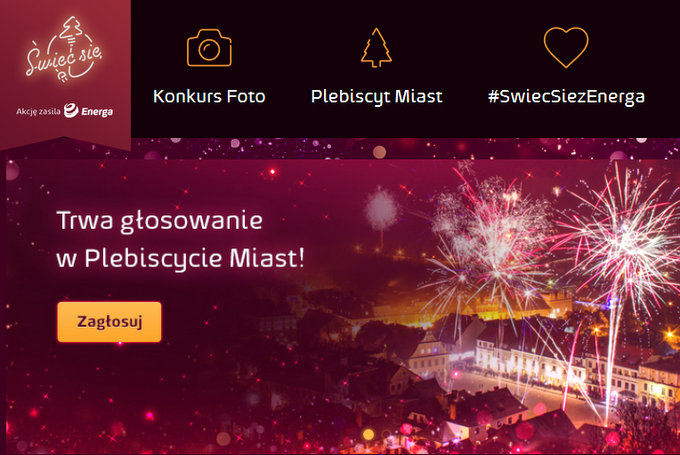Click the small white firework burst in the banner
Viewport: 680px width, 455px height.
tap(381, 210)
